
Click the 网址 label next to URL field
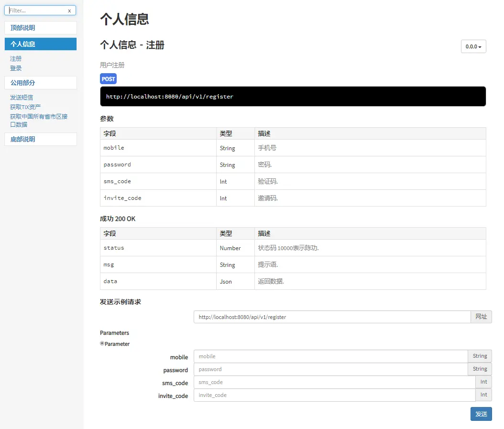[481, 317]
